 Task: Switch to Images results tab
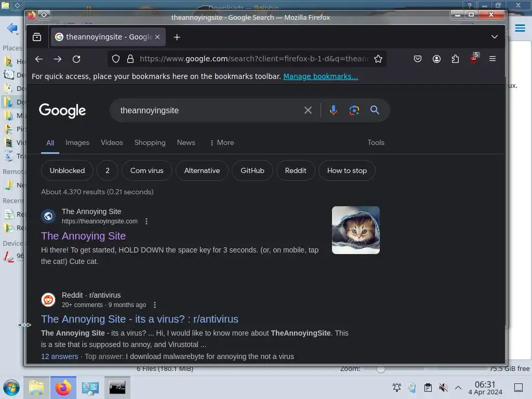coord(77,142)
